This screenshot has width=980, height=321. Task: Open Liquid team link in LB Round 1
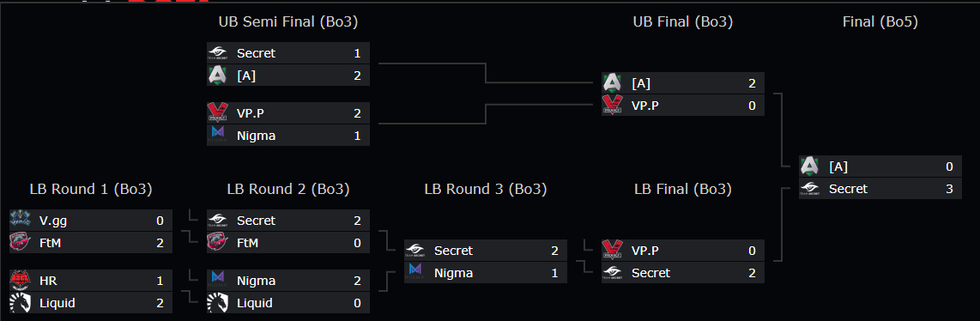57,303
